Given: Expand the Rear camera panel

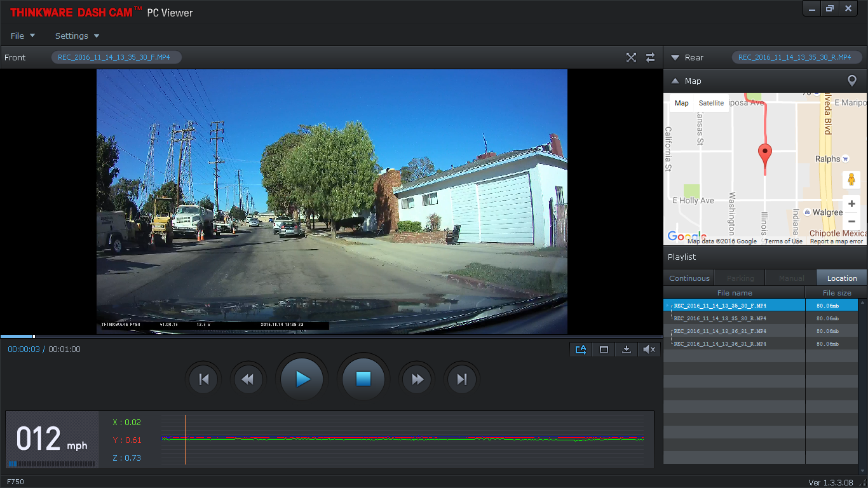Looking at the screenshot, I should tap(675, 57).
